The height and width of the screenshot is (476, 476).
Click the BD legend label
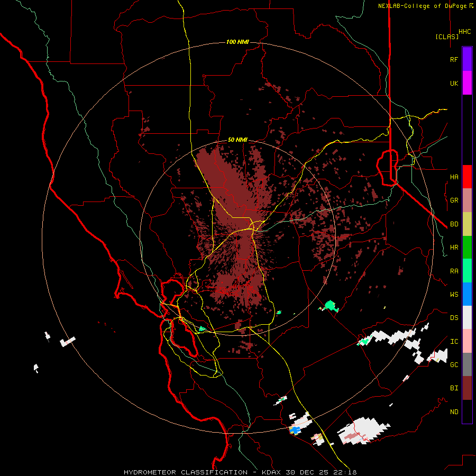454,224
